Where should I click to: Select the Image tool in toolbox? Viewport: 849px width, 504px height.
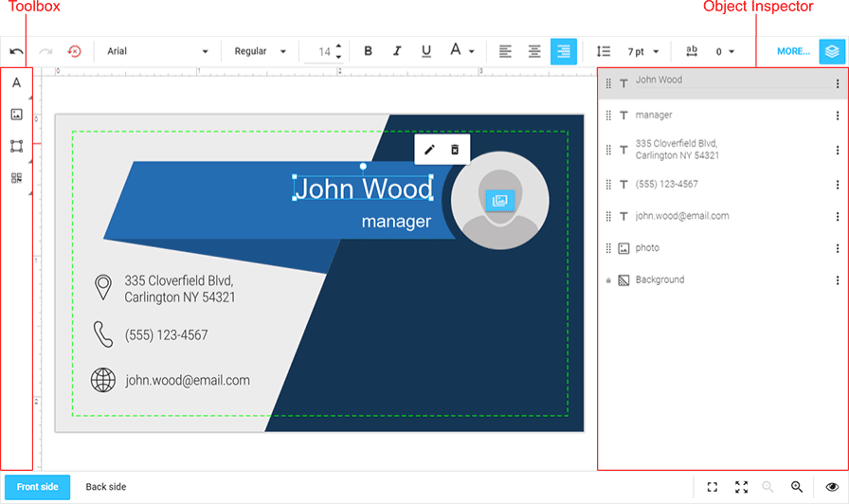(x=16, y=115)
